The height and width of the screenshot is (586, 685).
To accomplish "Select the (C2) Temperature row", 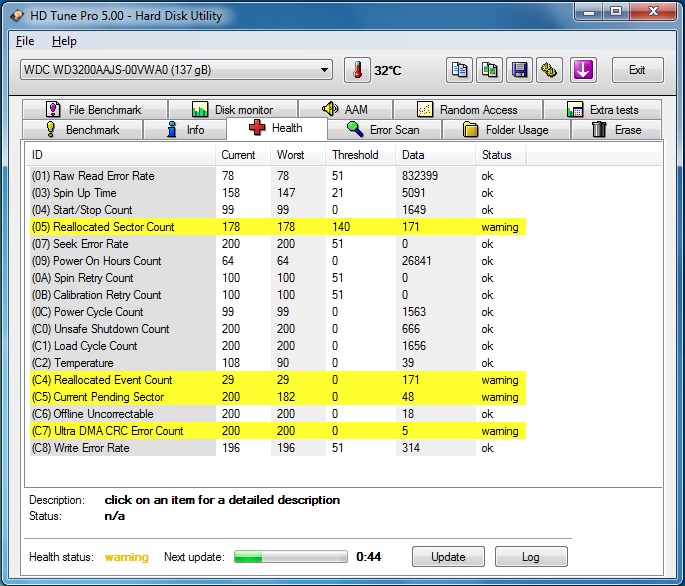I will tap(278, 363).
